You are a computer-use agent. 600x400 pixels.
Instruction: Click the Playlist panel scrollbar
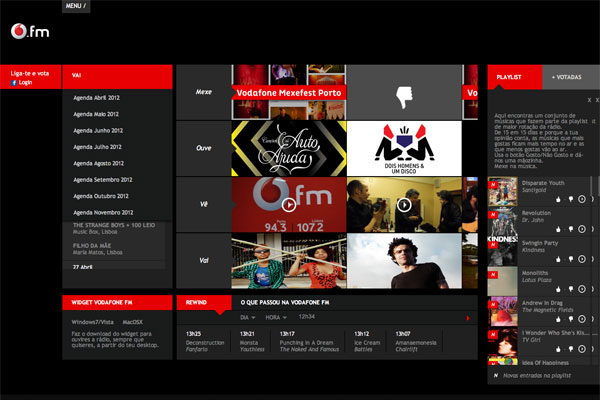point(593,186)
